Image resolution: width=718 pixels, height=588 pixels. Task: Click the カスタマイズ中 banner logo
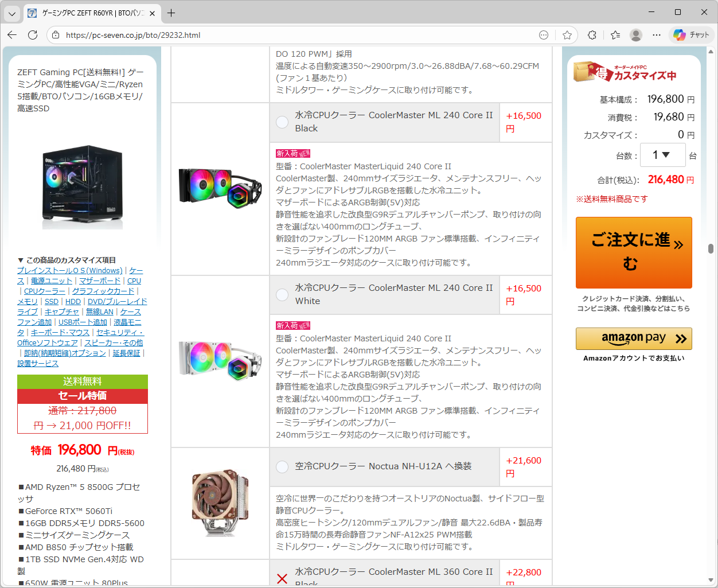coord(625,72)
